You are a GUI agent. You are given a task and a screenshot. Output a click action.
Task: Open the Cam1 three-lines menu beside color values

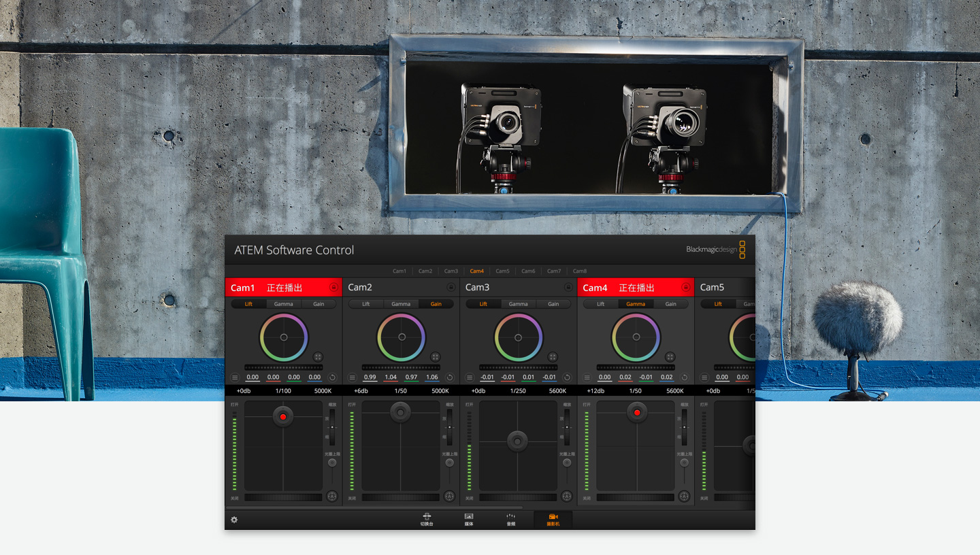point(235,377)
